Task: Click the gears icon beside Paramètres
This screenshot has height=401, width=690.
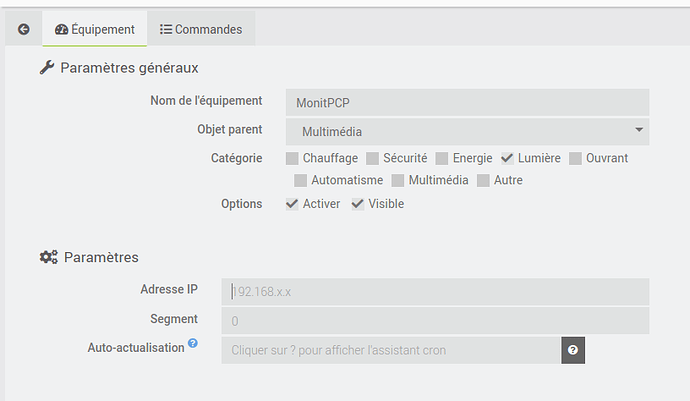Action: click(48, 257)
